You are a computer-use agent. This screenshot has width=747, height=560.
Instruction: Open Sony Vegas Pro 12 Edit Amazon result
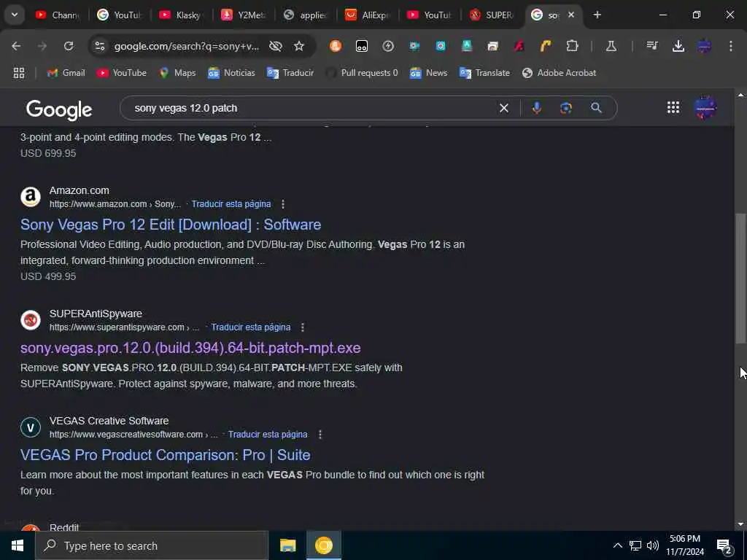click(x=171, y=225)
